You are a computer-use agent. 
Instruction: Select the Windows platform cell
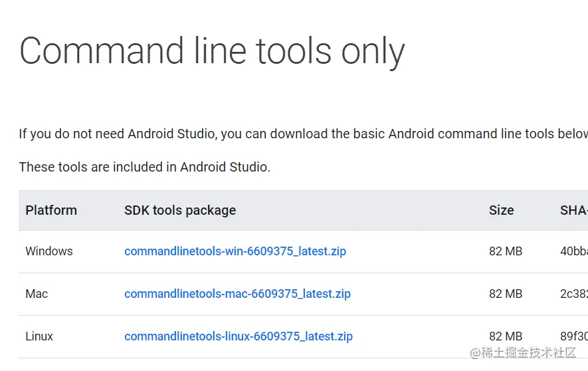(x=49, y=251)
